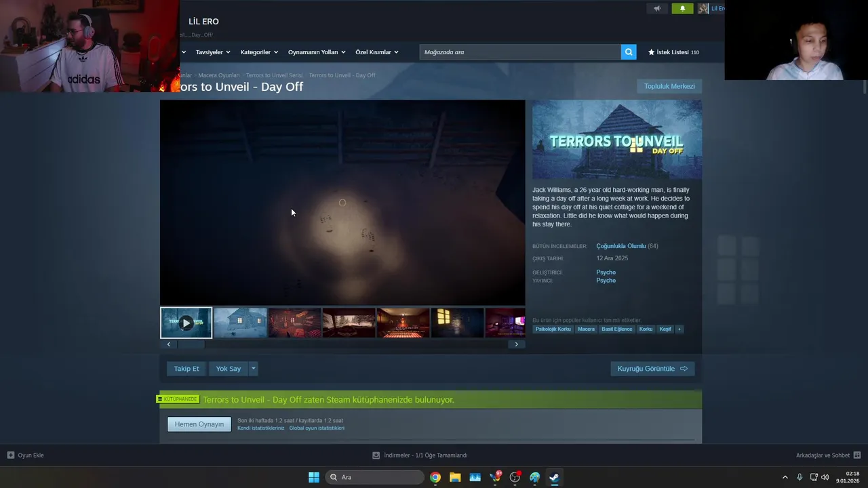
Task: Click the left arrow of thumbnail strip
Action: [169, 344]
